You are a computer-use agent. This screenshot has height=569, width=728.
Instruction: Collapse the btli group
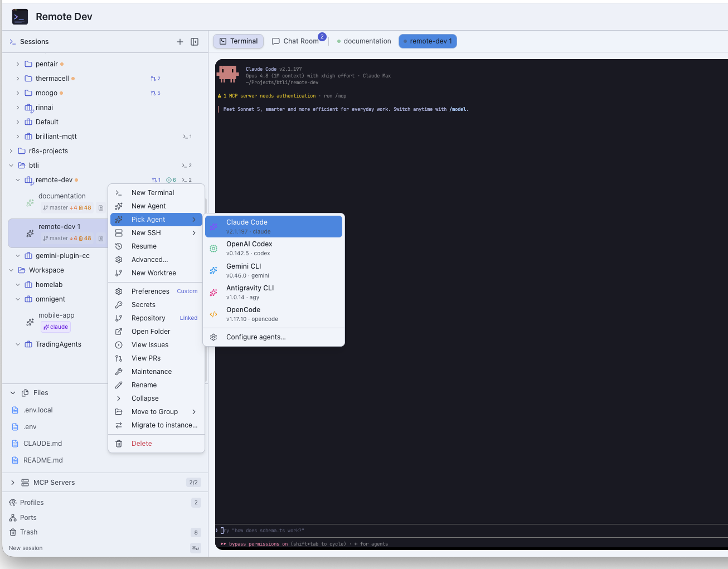click(11, 166)
